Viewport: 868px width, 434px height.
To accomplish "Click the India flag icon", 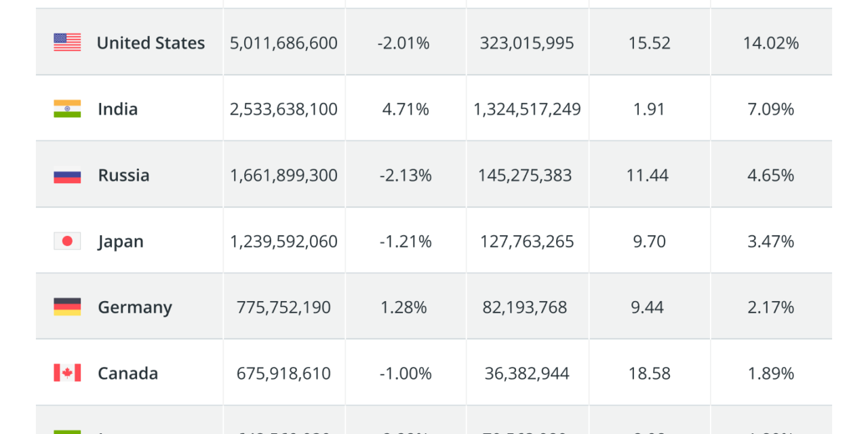I will pyautogui.click(x=67, y=109).
